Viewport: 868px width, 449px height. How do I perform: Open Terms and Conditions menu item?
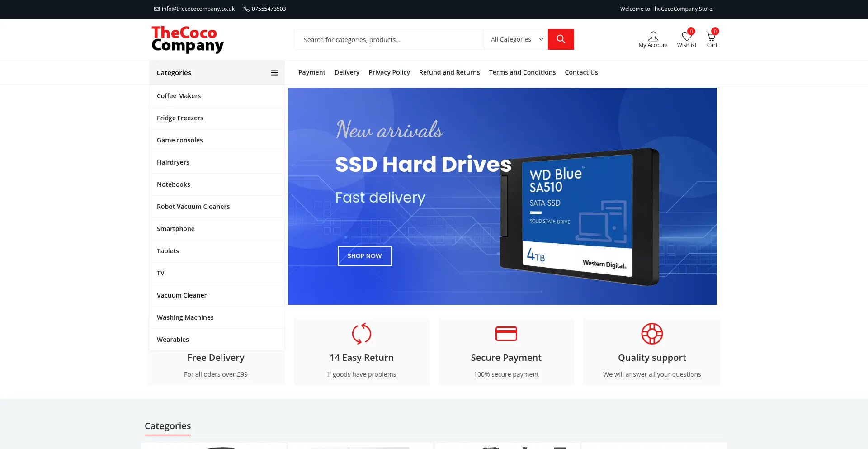(522, 72)
